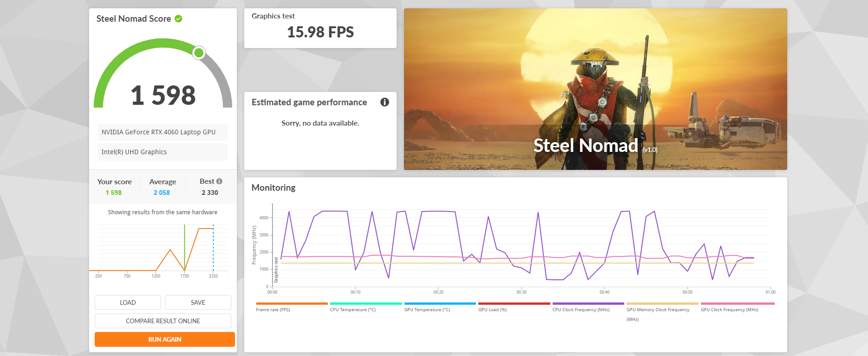Select the 15.98 FPS graphics test value

coord(320,32)
